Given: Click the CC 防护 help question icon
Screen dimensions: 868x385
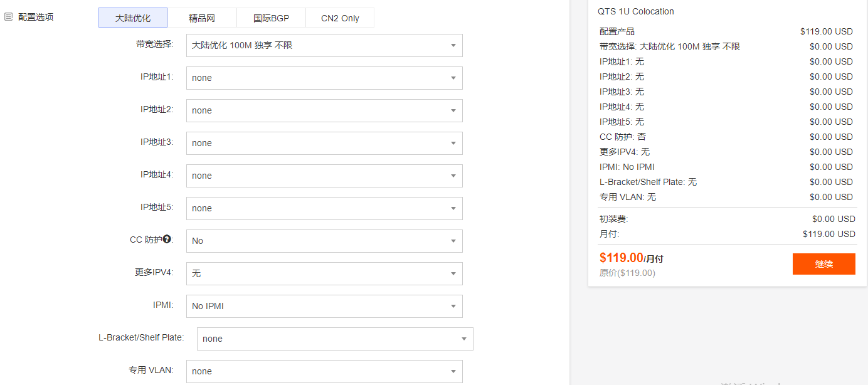Looking at the screenshot, I should 167,239.
